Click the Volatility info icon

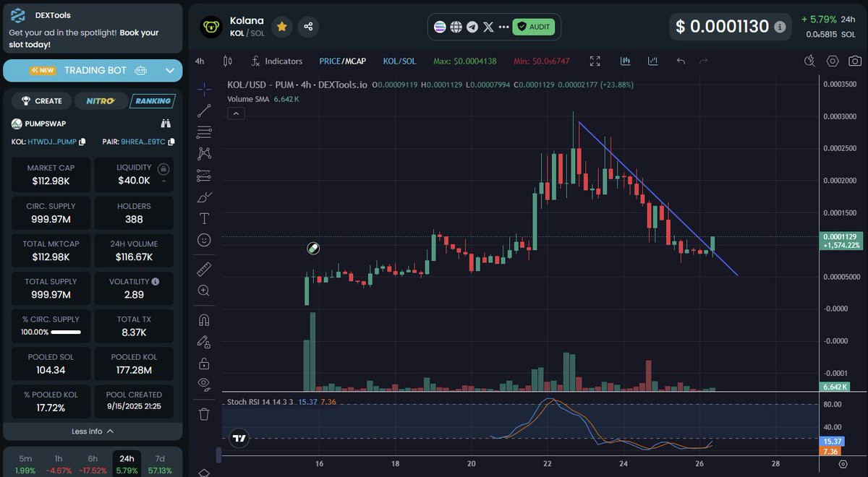click(156, 281)
